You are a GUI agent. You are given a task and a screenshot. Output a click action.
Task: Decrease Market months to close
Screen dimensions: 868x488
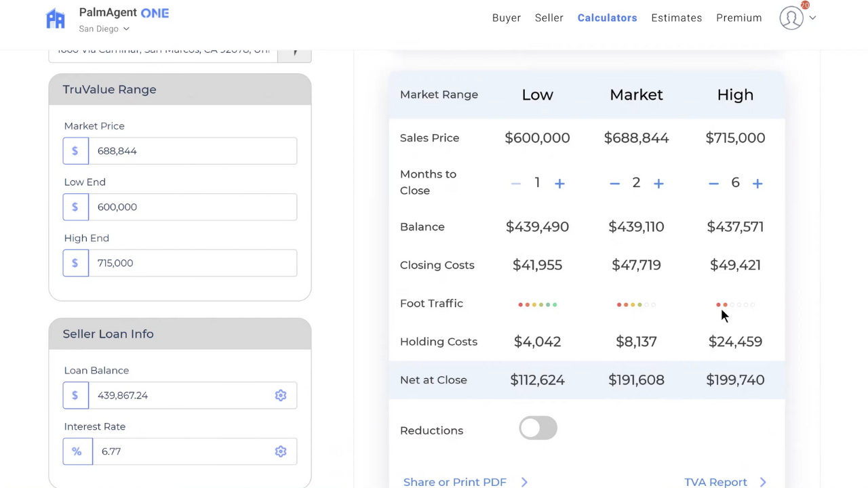614,183
